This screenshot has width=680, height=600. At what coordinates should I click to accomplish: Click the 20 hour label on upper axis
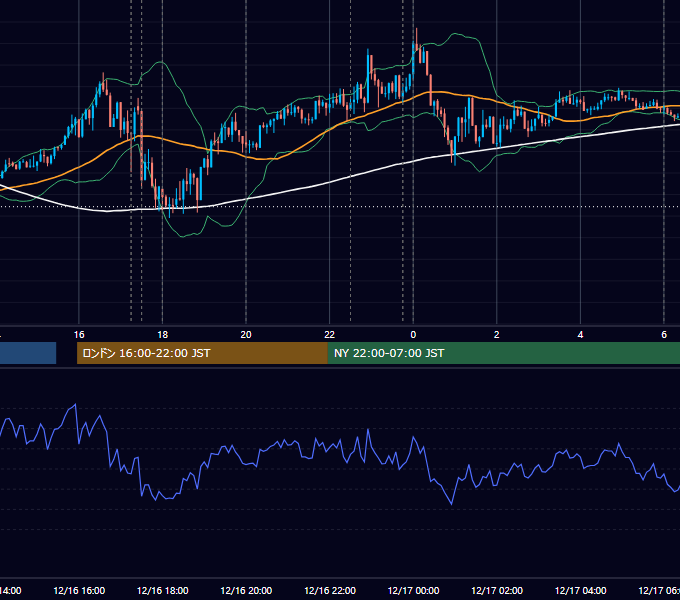pyautogui.click(x=246, y=334)
